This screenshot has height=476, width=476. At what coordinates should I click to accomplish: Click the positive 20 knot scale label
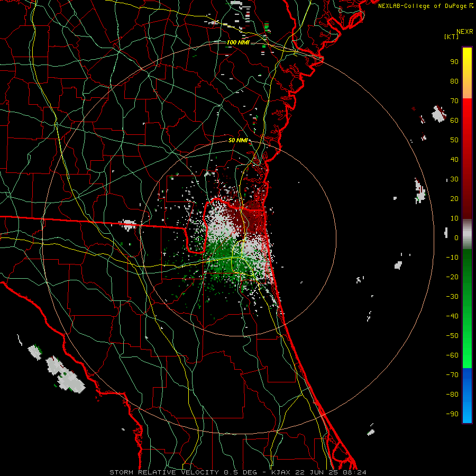pyautogui.click(x=454, y=199)
